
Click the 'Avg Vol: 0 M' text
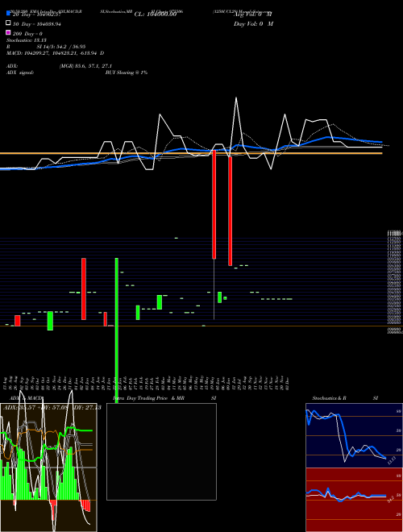[x=253, y=14]
